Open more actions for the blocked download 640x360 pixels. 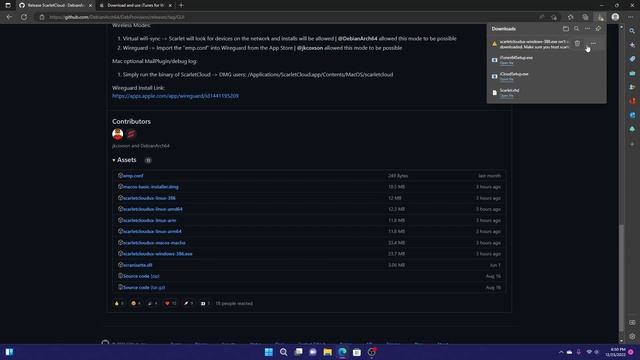(593, 43)
